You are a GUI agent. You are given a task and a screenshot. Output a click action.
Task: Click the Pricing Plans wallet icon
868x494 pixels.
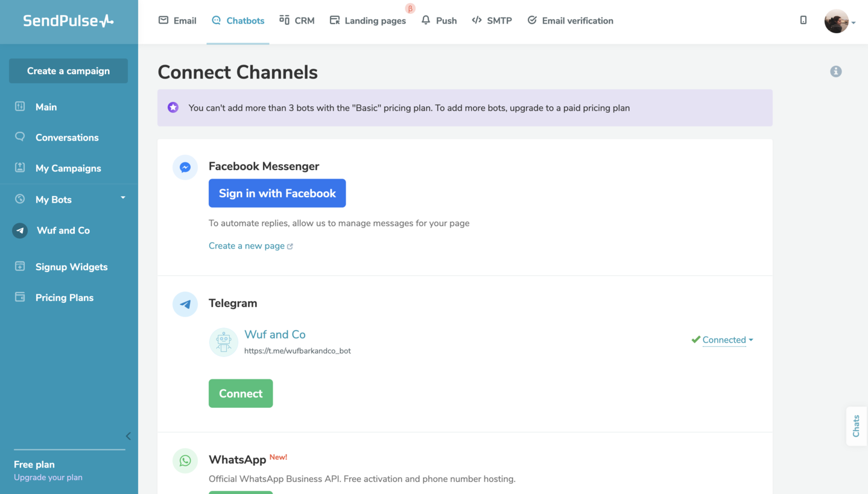(x=20, y=297)
